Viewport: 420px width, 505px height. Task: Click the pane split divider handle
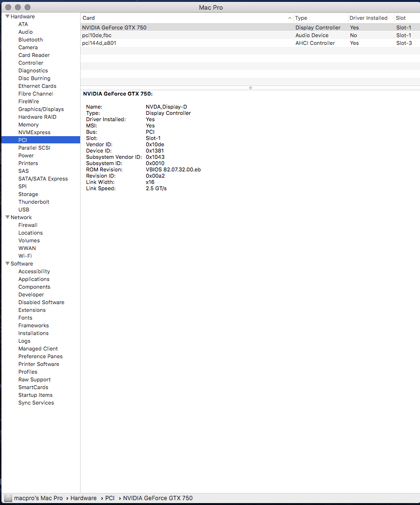pos(251,88)
